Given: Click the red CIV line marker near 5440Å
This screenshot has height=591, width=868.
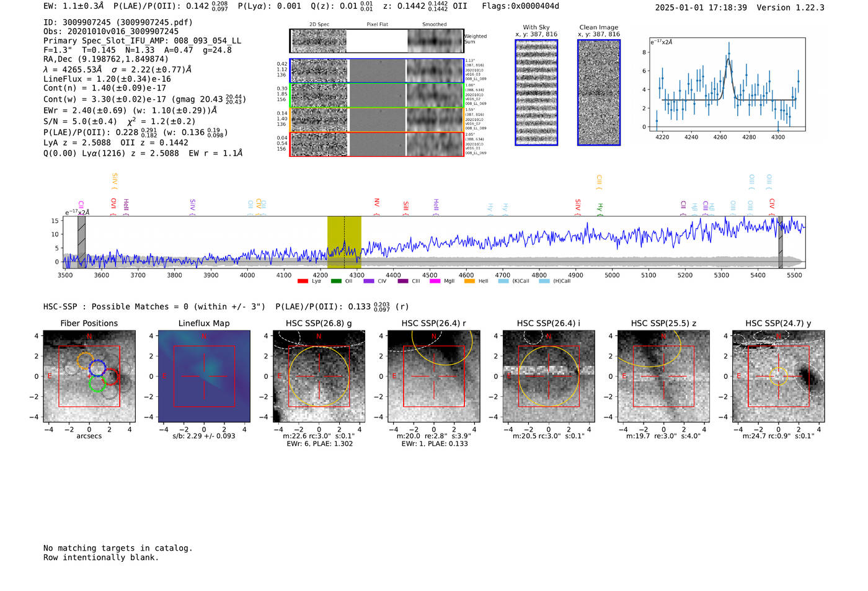Looking at the screenshot, I should (772, 205).
